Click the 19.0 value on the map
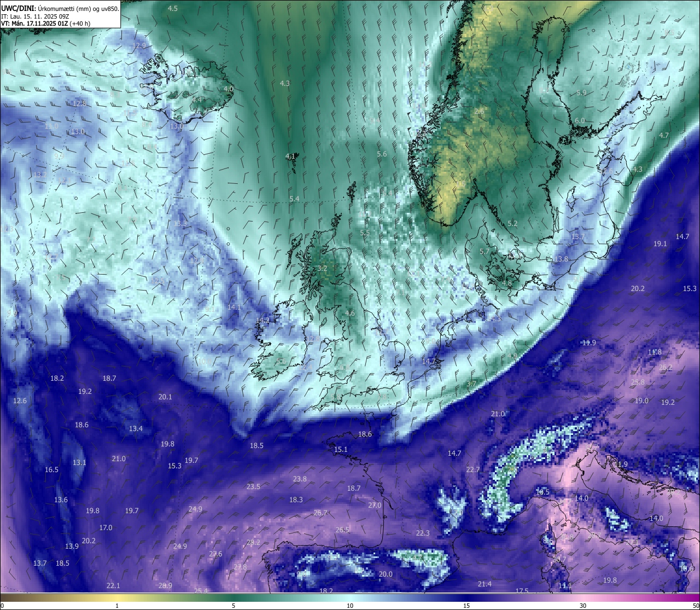The image size is (700, 610). click(x=641, y=400)
